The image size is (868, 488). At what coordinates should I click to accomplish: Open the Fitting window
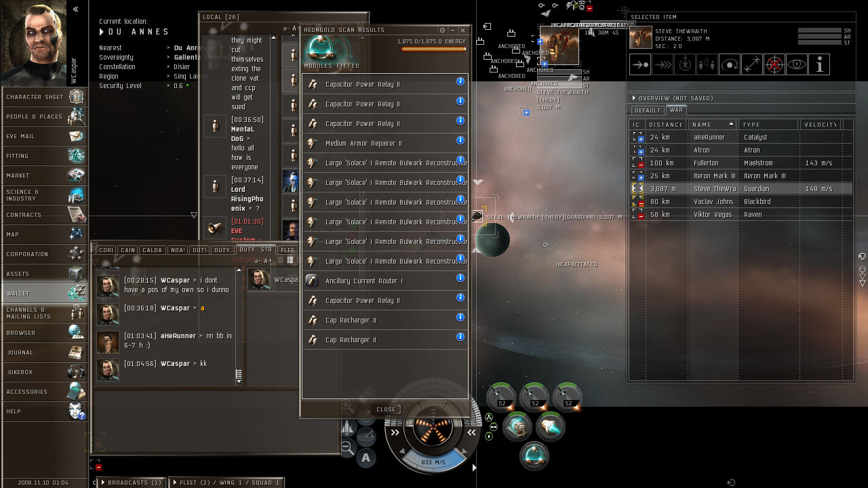click(x=45, y=156)
